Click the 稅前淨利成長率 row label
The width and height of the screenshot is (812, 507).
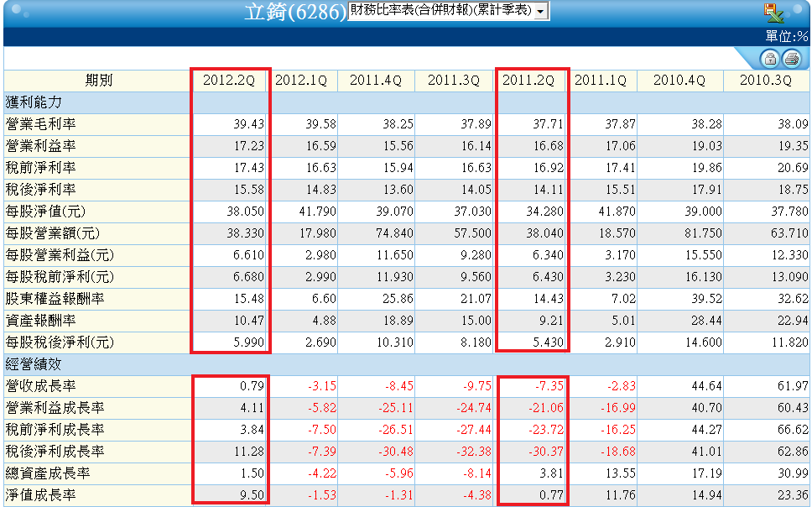click(x=55, y=429)
